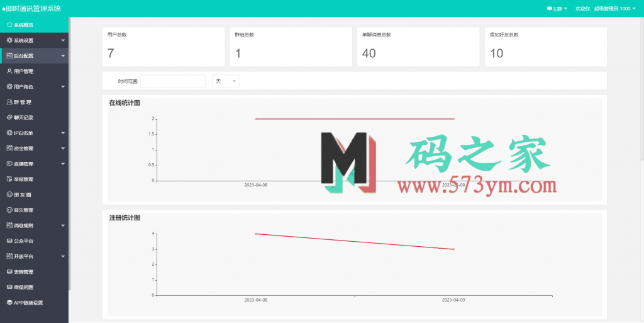Viewport: 644px width, 323px height.
Task: Click the 举报管理 report icon
Action: (x=9, y=179)
